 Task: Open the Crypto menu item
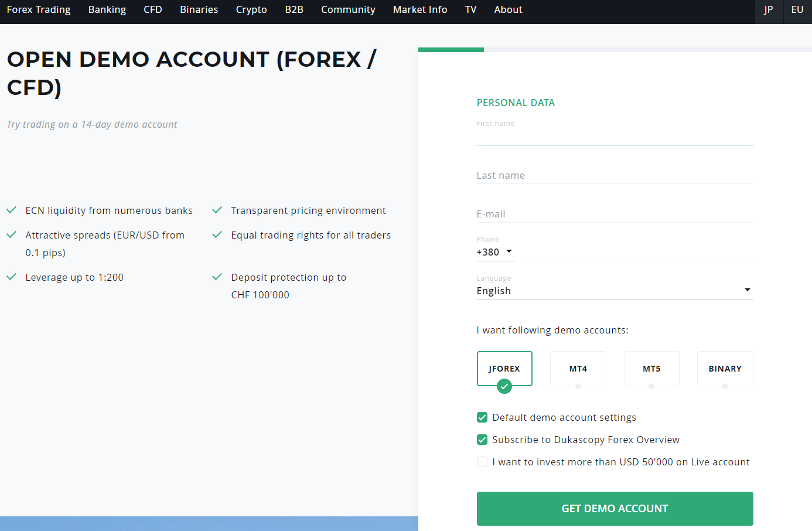(x=251, y=10)
